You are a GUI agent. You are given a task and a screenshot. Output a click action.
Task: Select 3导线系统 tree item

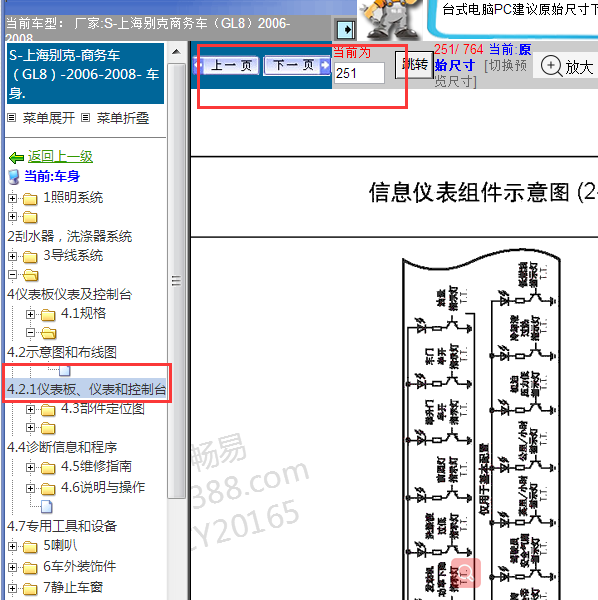pyautogui.click(x=73, y=256)
